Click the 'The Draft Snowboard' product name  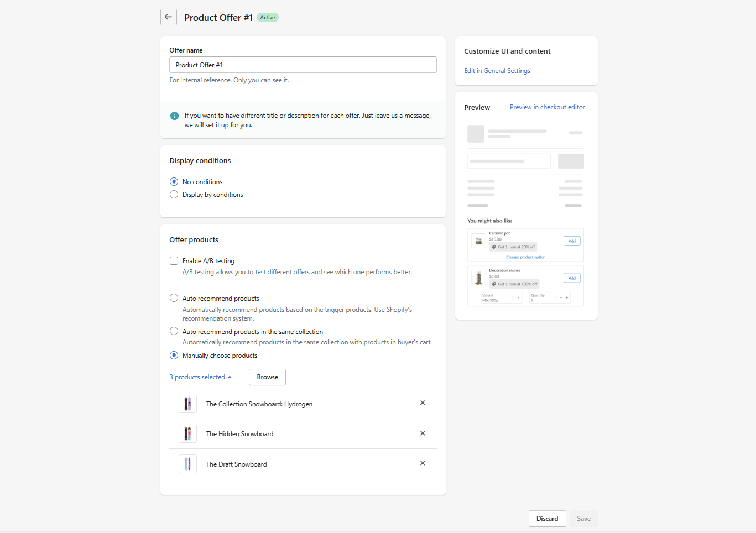237,464
